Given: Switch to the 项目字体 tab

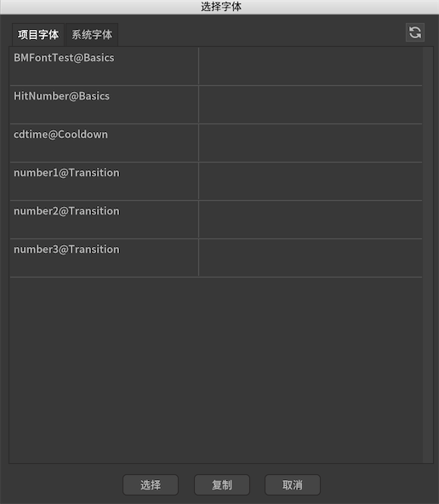Looking at the screenshot, I should (x=38, y=34).
